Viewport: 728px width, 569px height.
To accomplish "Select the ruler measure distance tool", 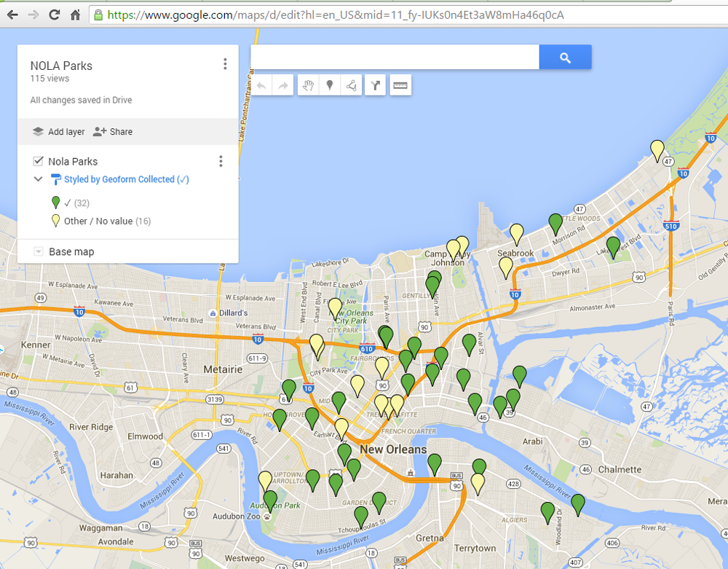I will pos(400,85).
